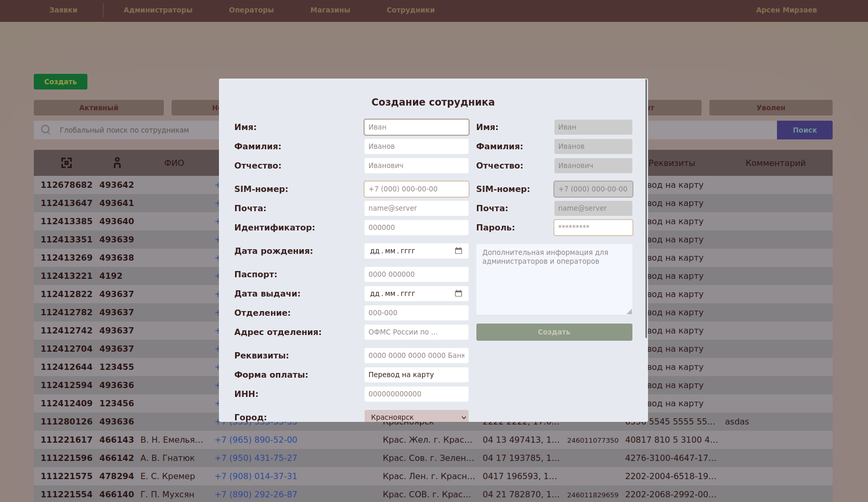This screenshot has height=502, width=868.
Task: Expand the Город dropdown showing Красноярск
Action: [x=416, y=417]
